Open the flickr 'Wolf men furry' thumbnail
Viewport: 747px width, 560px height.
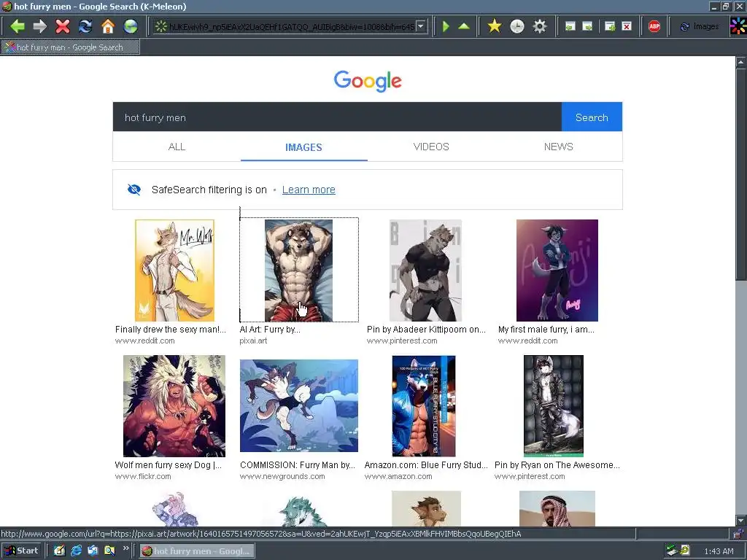pos(174,405)
